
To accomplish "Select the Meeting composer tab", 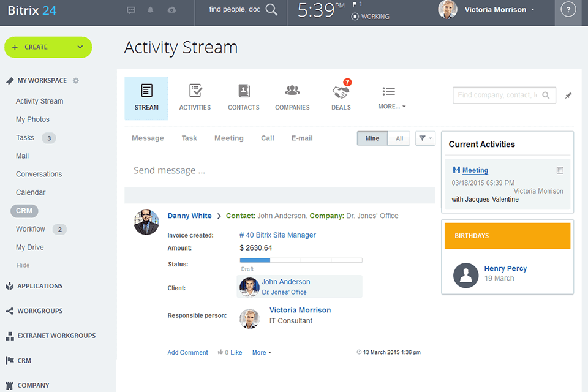I will tap(228, 138).
